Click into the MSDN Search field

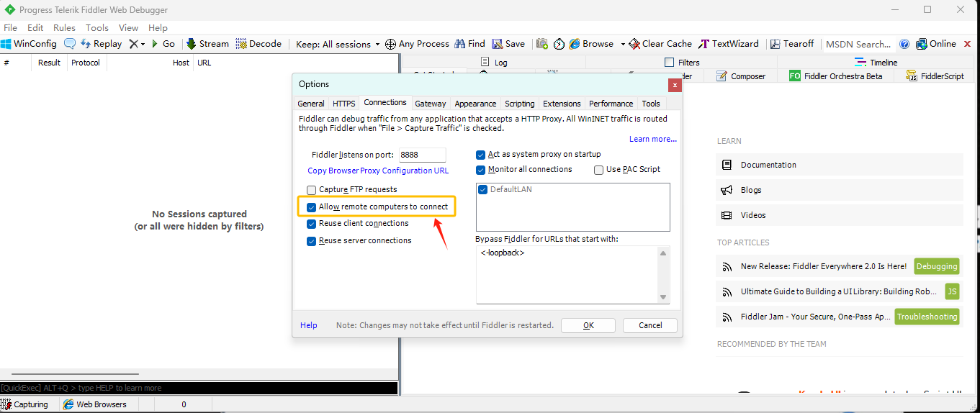(x=858, y=44)
